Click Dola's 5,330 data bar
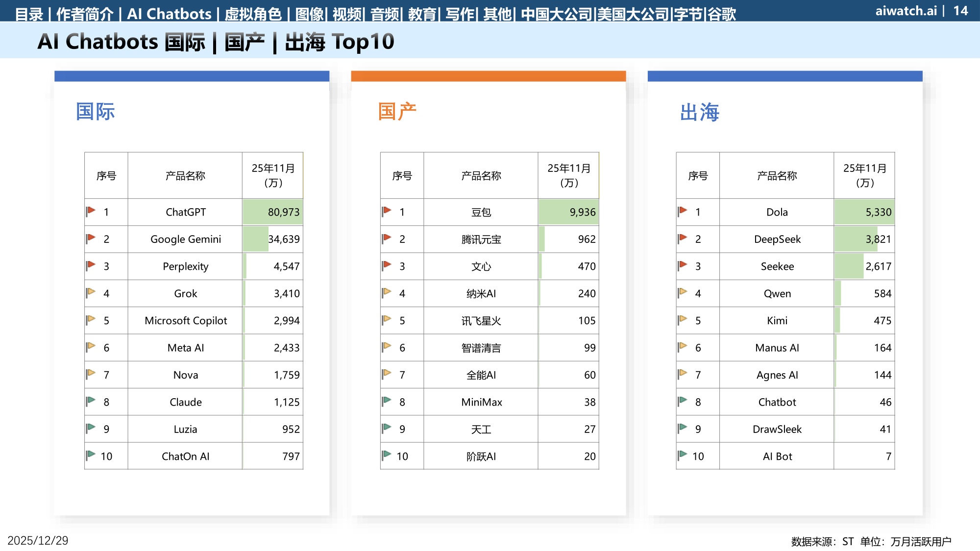Viewport: 980px width, 551px height. click(864, 212)
